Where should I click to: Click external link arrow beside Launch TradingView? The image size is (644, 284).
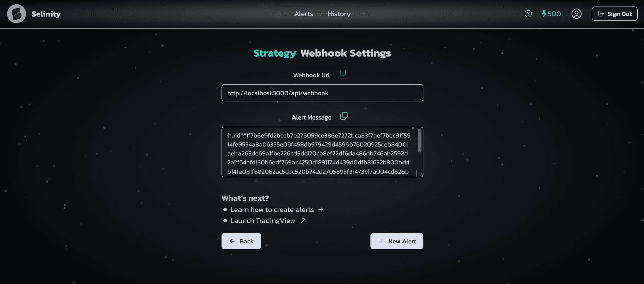[303, 221]
